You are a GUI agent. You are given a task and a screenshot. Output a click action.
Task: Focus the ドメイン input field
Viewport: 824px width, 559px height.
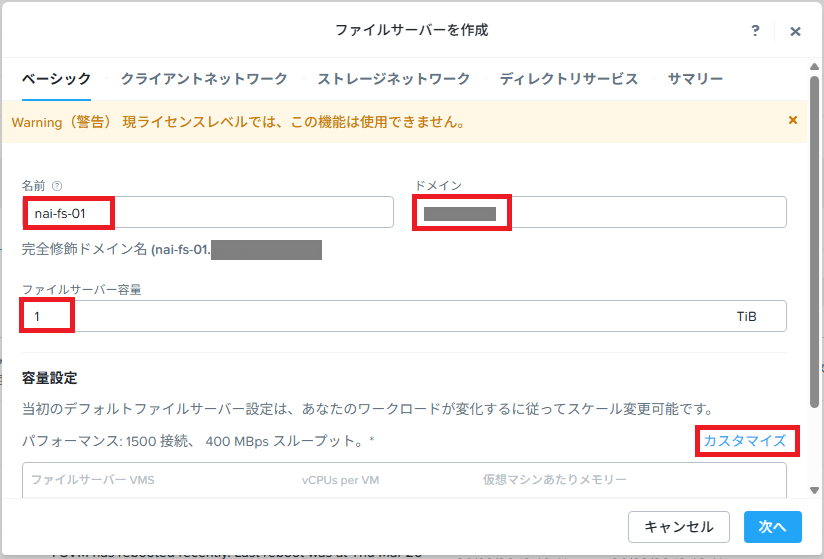coord(601,212)
